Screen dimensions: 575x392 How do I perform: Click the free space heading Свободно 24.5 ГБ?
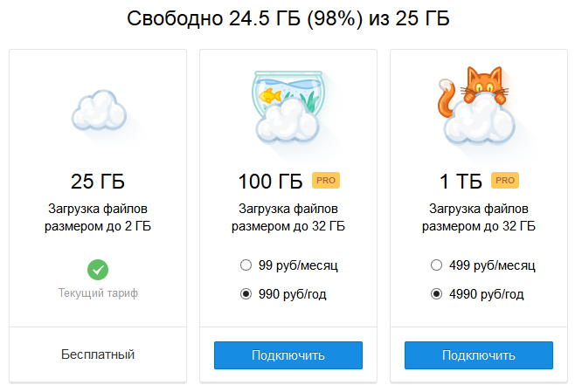287,18
